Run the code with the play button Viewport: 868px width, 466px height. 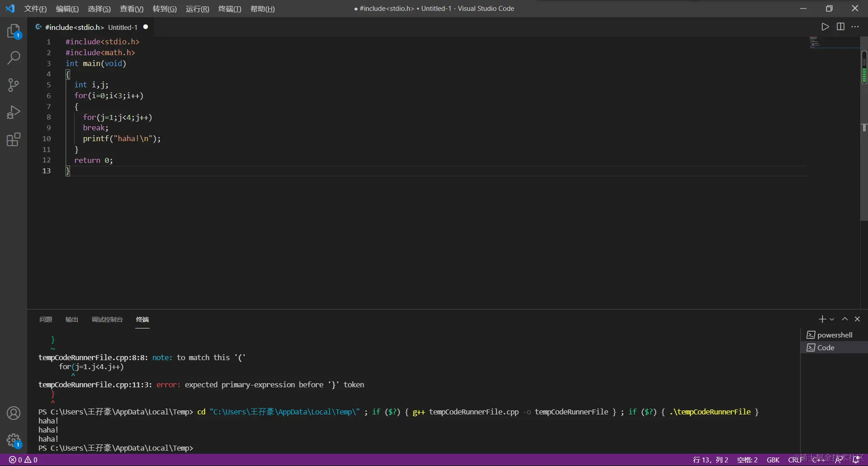(825, 27)
